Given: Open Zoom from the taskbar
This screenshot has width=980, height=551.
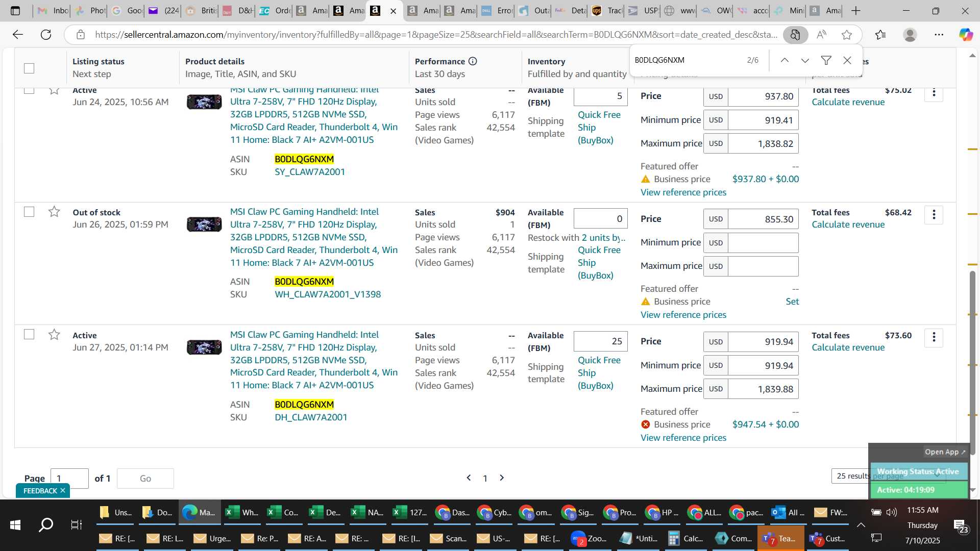Looking at the screenshot, I should coord(589,538).
